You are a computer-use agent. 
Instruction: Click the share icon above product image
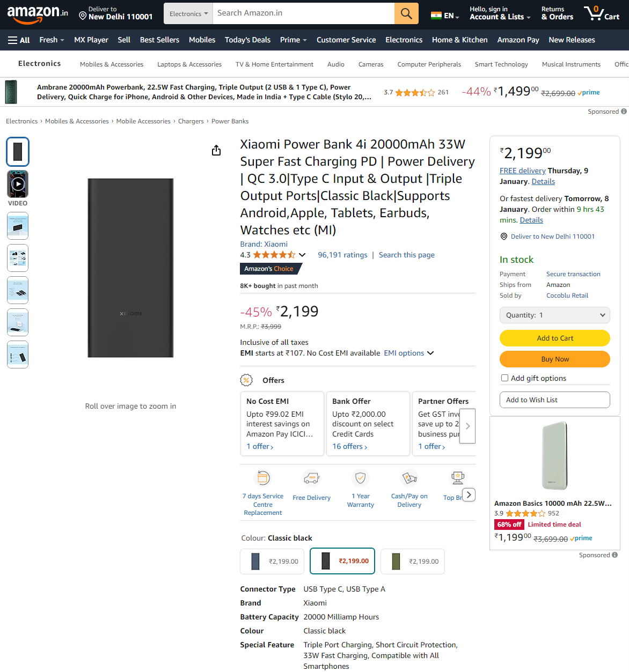click(x=216, y=150)
